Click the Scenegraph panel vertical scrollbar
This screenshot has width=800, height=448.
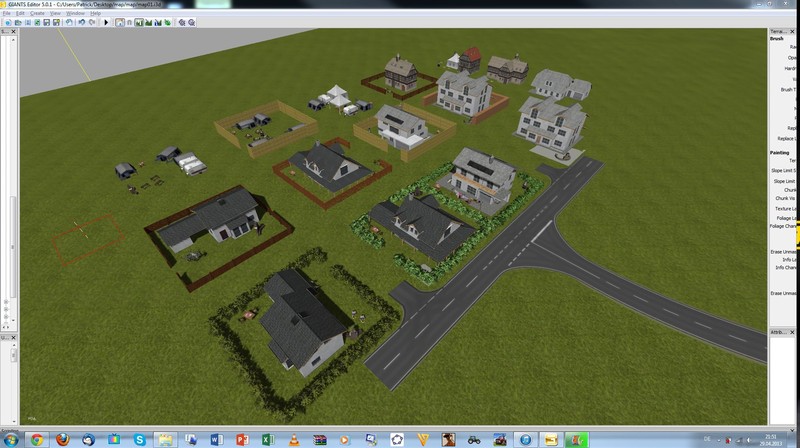coord(13,179)
